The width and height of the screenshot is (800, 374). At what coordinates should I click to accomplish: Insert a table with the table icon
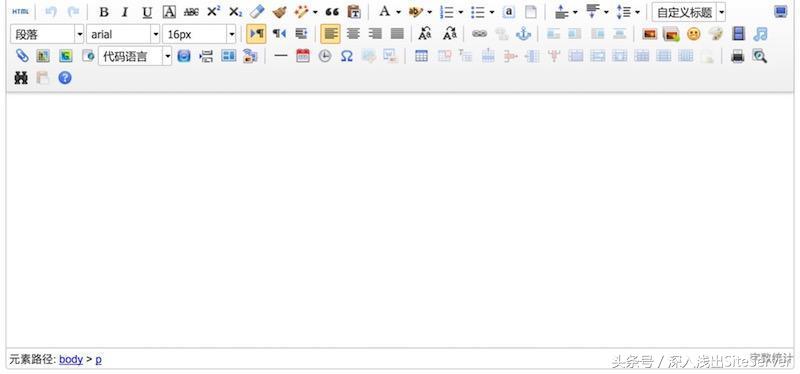[x=421, y=56]
